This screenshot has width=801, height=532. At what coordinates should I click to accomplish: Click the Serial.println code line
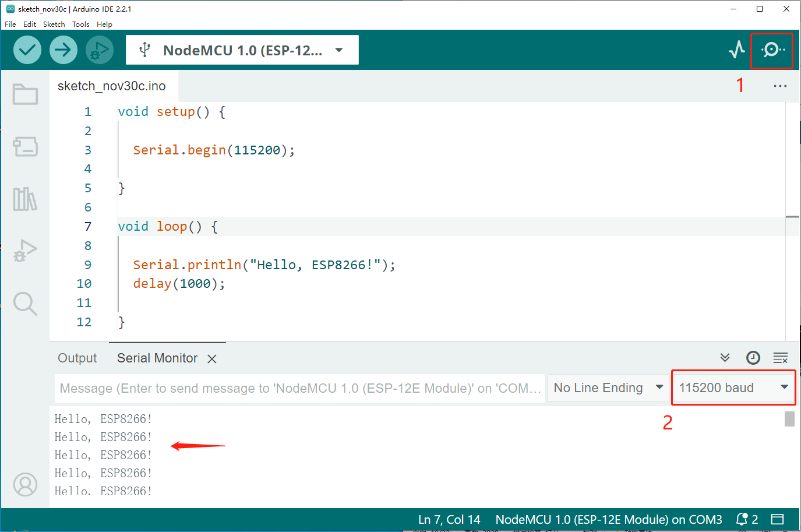[264, 265]
